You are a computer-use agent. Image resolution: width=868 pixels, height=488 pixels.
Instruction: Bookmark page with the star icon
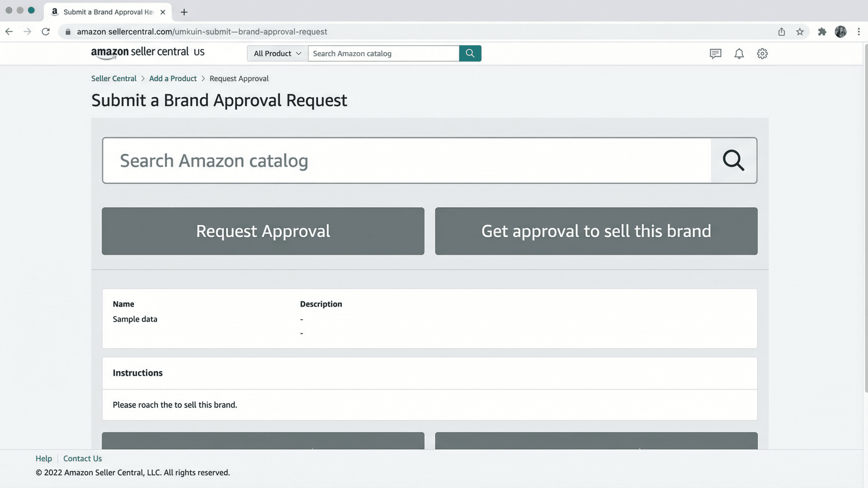tap(800, 32)
